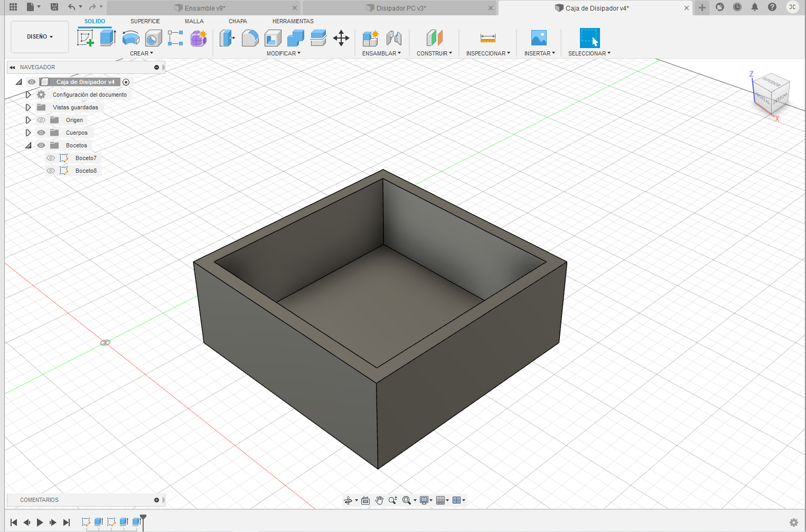
Task: Select the Pan hand tool
Action: pyautogui.click(x=379, y=500)
